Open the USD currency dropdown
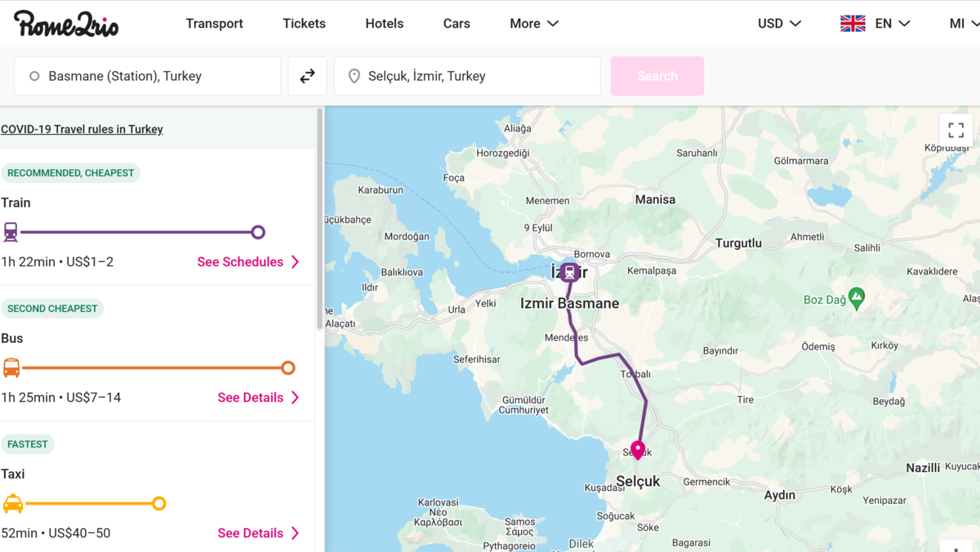980x552 pixels. 779,24
